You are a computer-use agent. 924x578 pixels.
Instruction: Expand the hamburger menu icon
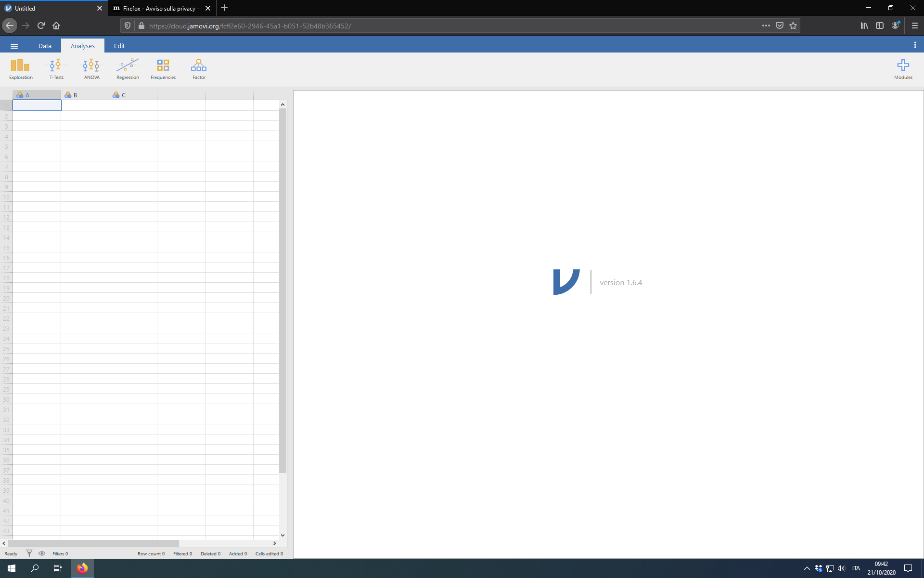point(14,45)
